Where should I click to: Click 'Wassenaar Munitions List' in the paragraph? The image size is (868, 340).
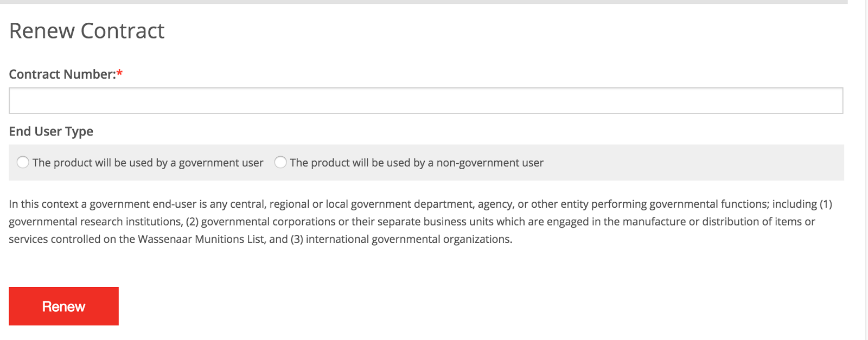coord(201,239)
